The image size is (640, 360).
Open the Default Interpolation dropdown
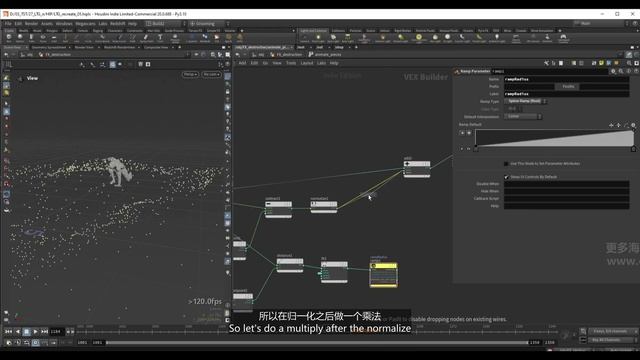click(523, 117)
